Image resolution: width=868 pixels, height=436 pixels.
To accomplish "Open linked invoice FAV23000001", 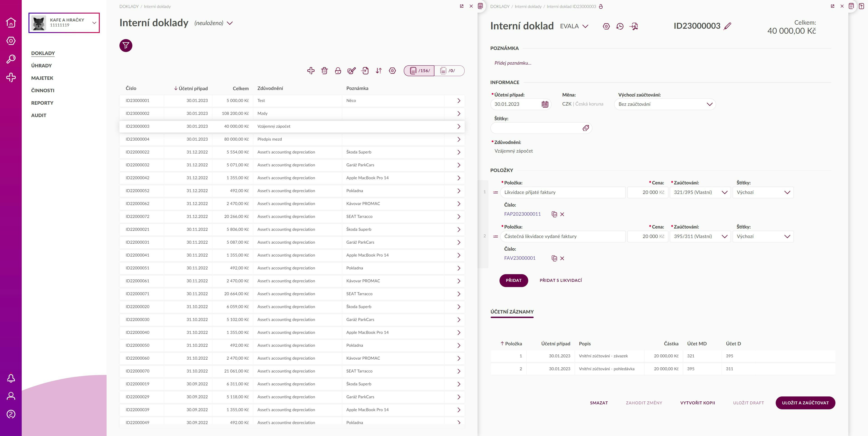I will point(520,258).
